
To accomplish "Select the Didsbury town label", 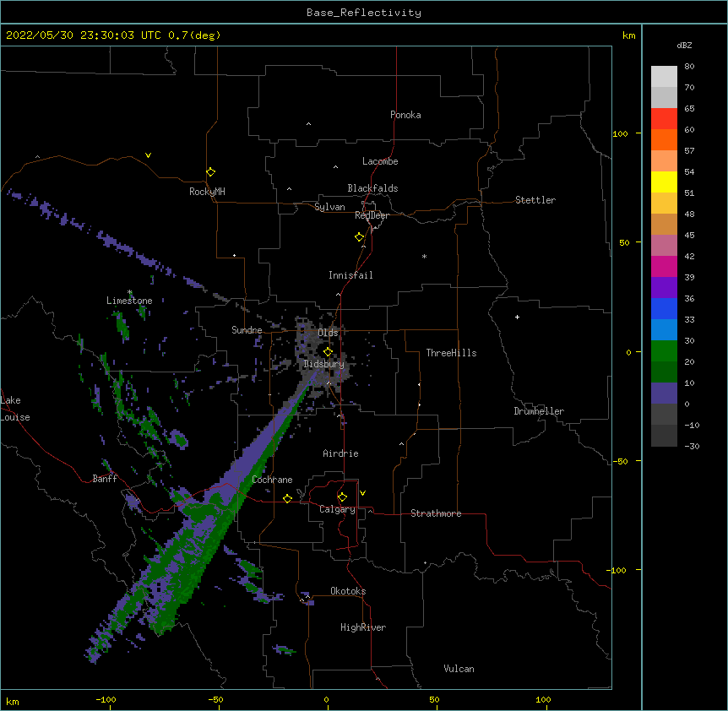I will [x=324, y=364].
